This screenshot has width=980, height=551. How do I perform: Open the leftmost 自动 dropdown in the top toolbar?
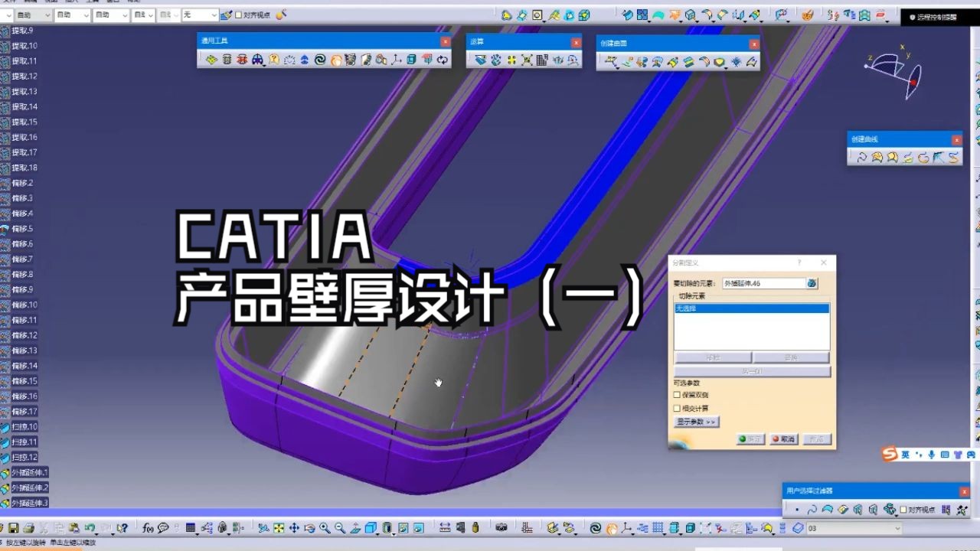tap(32, 15)
